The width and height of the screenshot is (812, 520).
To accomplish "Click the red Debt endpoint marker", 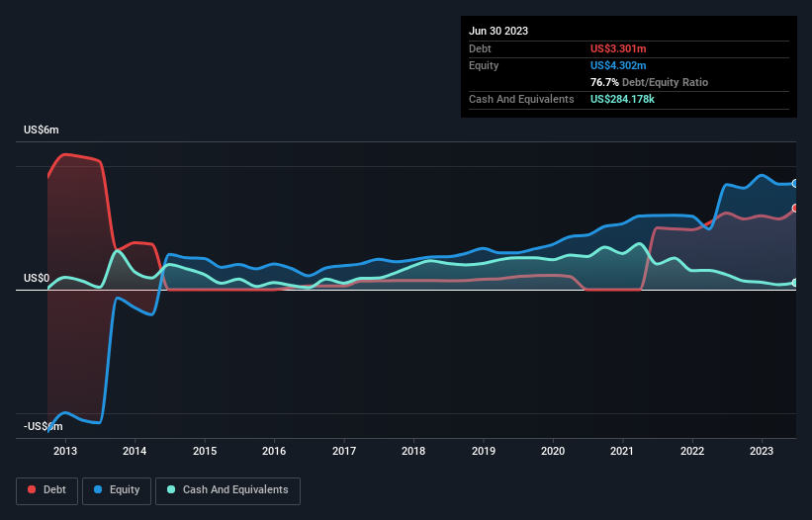I will (x=795, y=208).
